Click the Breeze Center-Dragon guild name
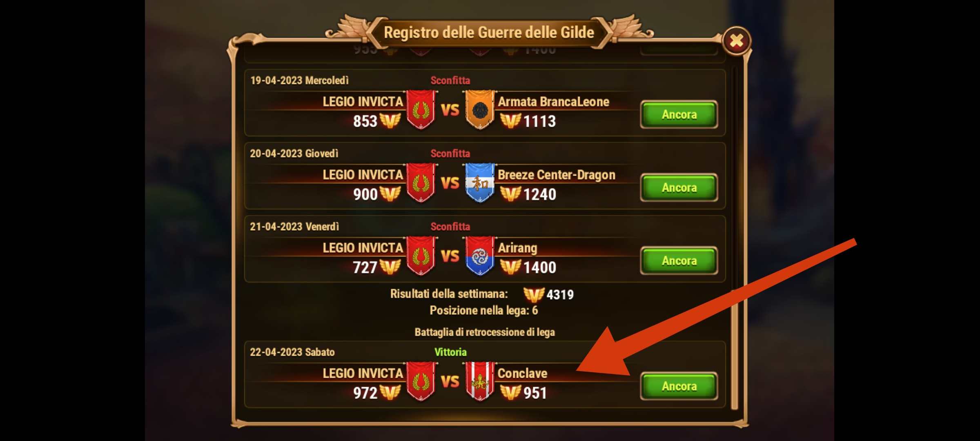The image size is (980, 441). 556,175
